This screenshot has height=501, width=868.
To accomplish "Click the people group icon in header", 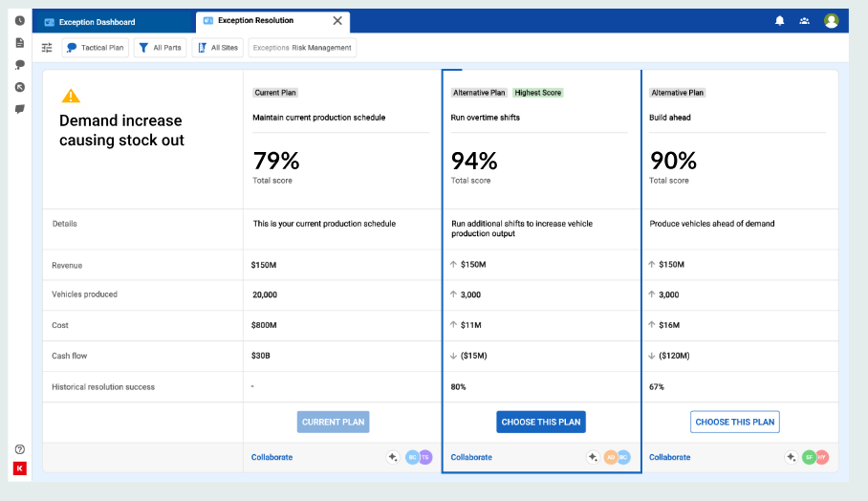I will pos(805,21).
